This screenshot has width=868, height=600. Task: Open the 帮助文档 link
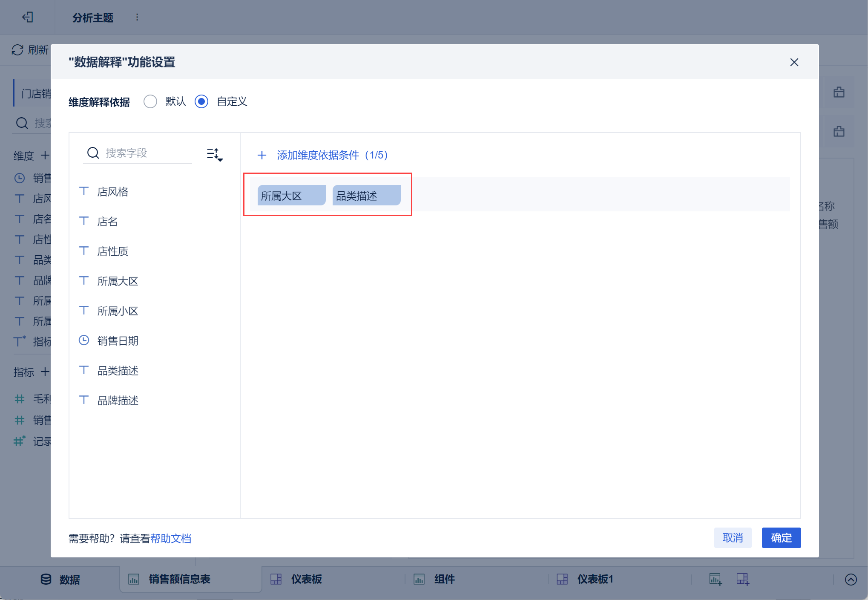170,539
